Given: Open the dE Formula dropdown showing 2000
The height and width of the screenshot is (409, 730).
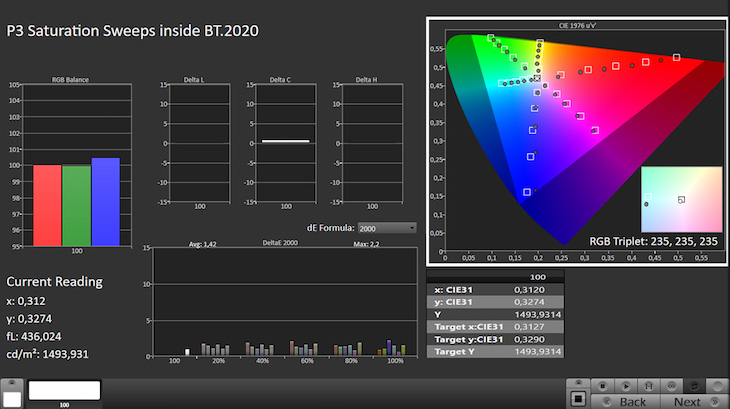Looking at the screenshot, I should [387, 228].
